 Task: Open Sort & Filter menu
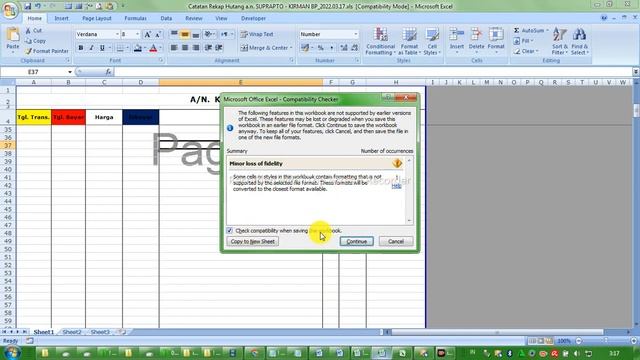pos(560,41)
